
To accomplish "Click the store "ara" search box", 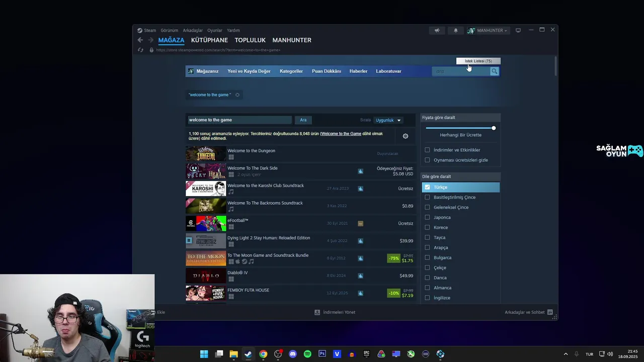I will pyautogui.click(x=461, y=71).
